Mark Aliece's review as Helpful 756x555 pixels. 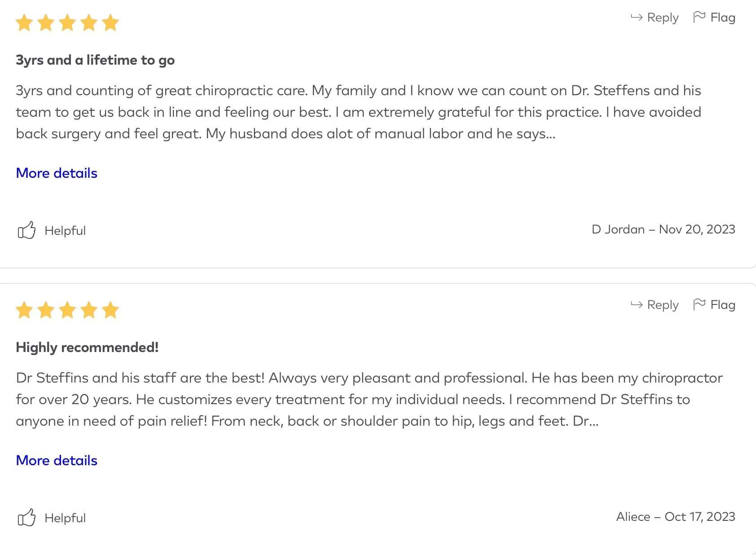tap(65, 518)
